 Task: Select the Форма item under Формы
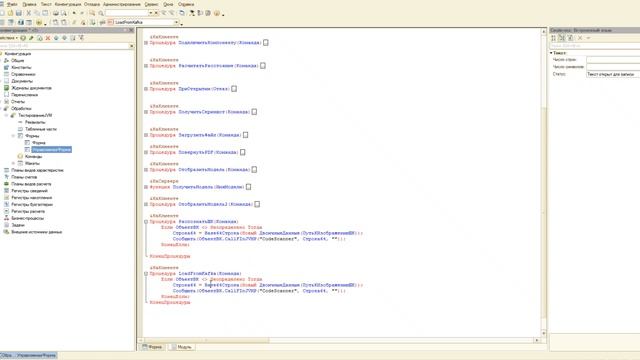coord(38,143)
